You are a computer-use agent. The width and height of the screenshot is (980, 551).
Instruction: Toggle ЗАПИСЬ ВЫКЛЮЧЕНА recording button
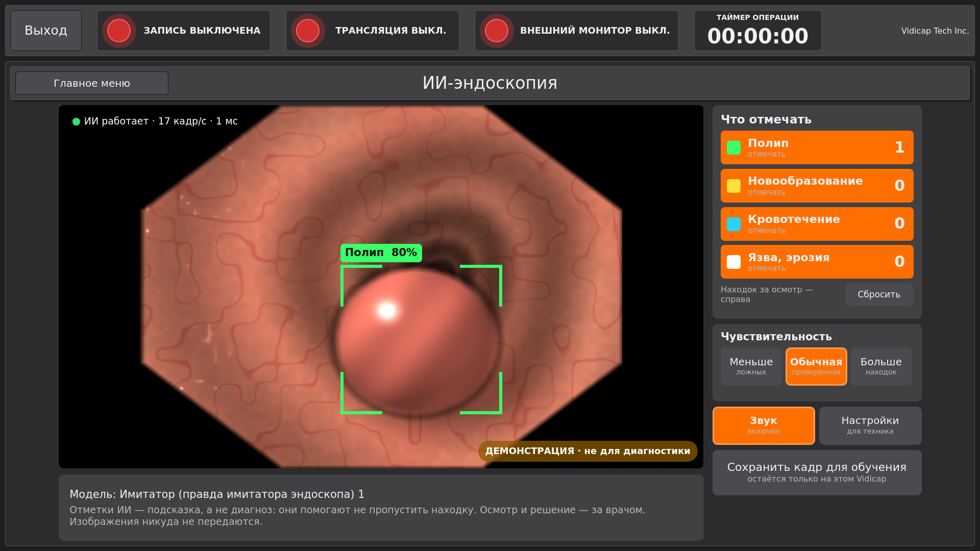click(x=184, y=31)
